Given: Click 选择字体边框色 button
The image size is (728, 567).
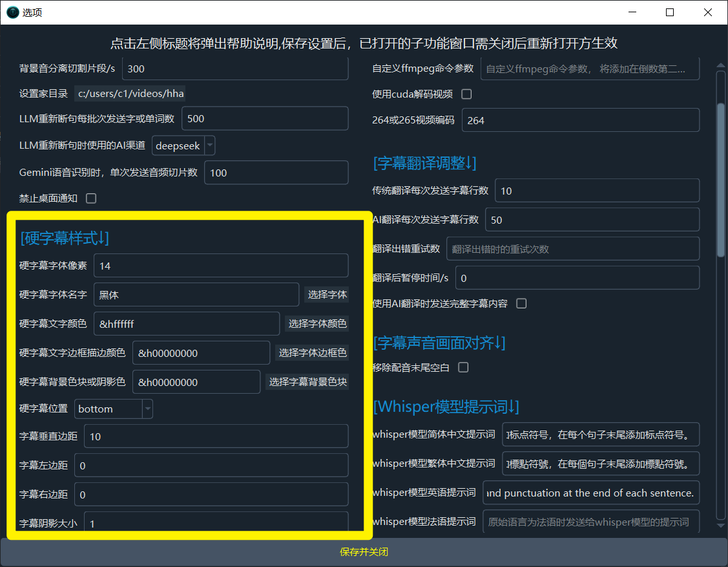Looking at the screenshot, I should click(313, 353).
